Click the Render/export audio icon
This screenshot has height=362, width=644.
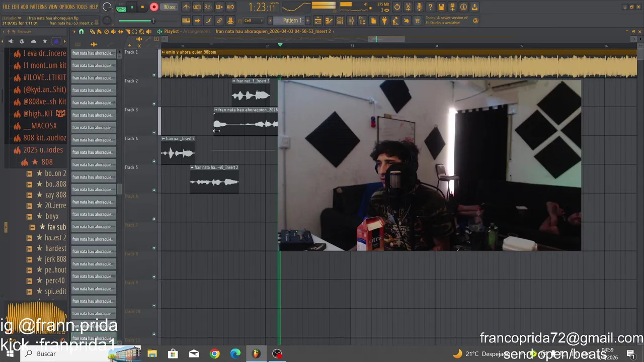coord(452,7)
